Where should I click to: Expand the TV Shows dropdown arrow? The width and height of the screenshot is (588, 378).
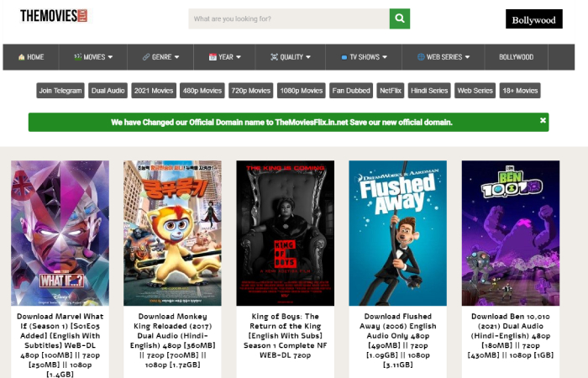(385, 57)
